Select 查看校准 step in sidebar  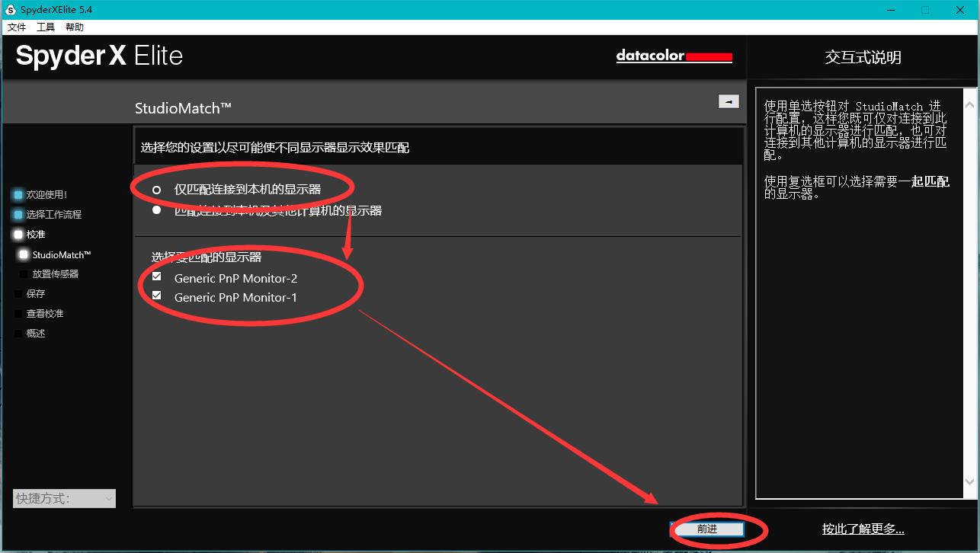(45, 314)
